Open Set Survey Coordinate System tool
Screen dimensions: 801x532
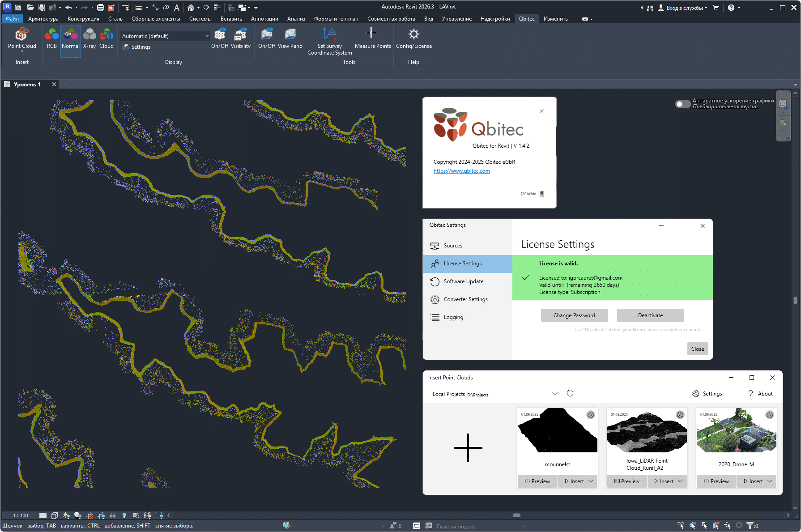[x=330, y=40]
